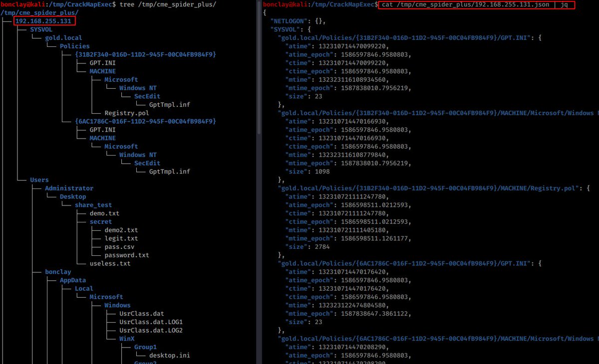
Task: Click the cat 192.168.255.131.json | jq command
Action: (x=476, y=5)
